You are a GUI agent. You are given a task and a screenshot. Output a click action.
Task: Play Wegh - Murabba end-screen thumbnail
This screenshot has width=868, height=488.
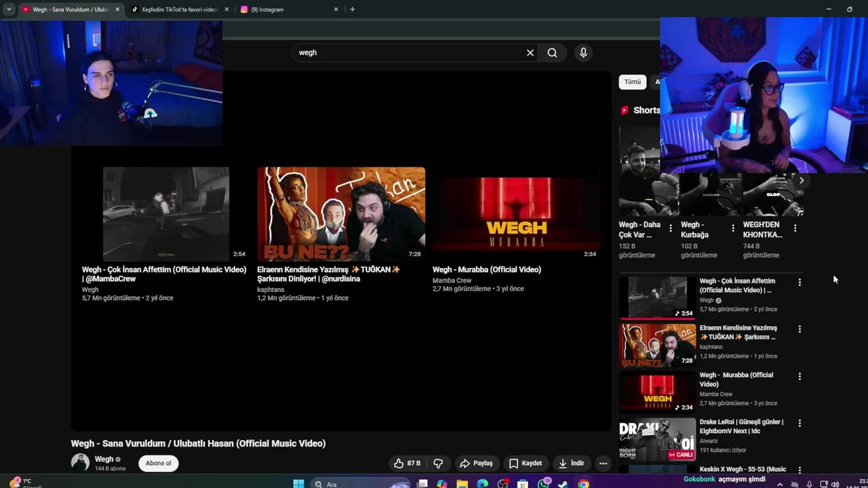[517, 213]
